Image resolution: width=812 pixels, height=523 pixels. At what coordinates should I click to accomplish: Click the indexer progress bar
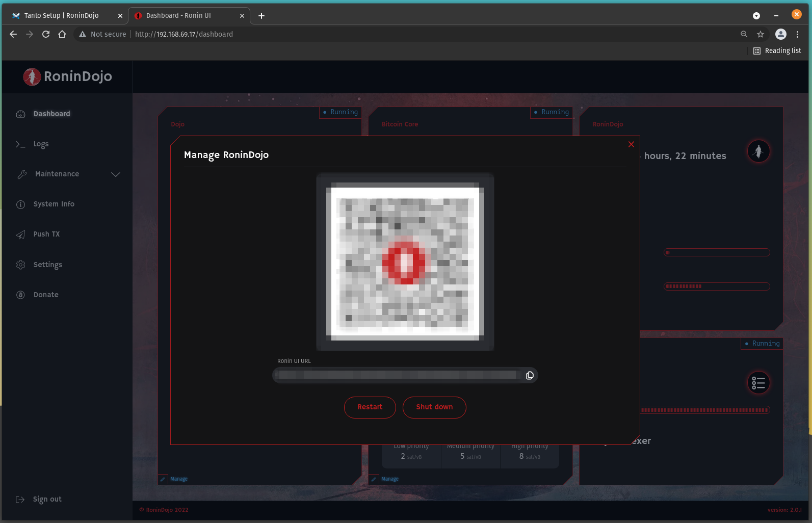(x=705, y=410)
